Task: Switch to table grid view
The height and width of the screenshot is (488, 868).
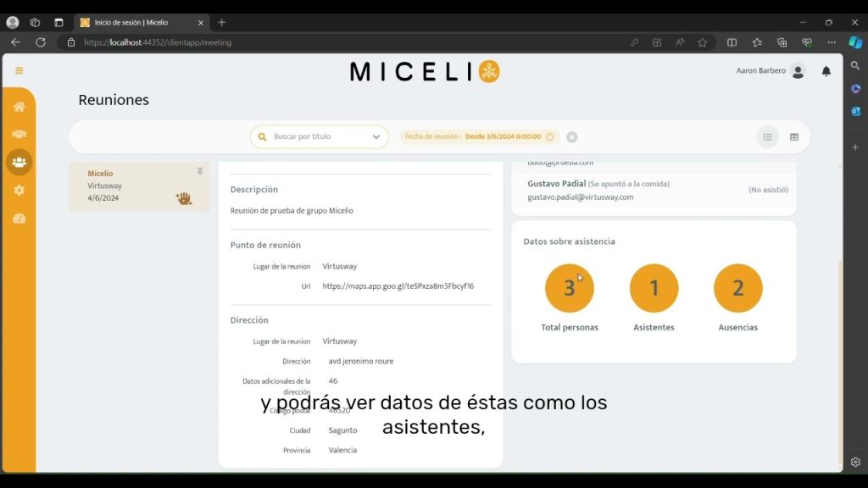Action: tap(794, 137)
